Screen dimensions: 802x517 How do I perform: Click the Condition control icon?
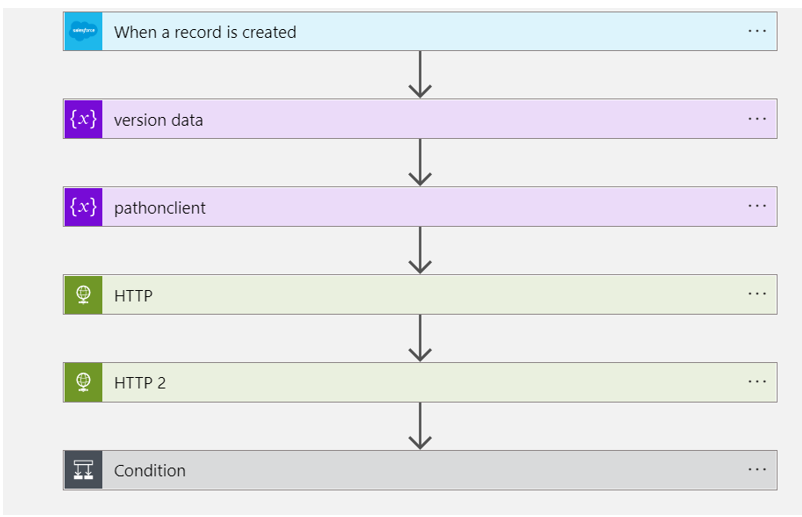tap(82, 470)
